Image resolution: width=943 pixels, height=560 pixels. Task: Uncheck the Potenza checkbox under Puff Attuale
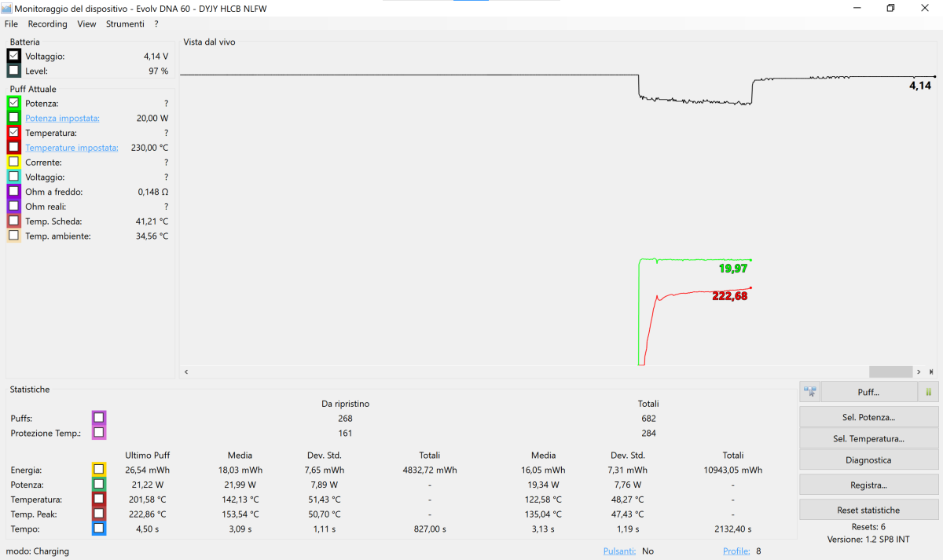coord(13,103)
